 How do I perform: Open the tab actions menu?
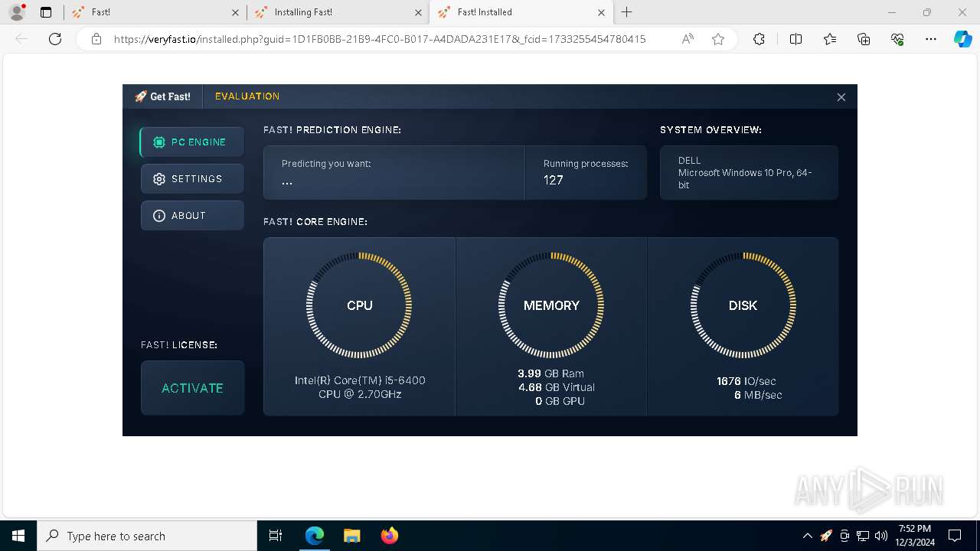coord(46,12)
